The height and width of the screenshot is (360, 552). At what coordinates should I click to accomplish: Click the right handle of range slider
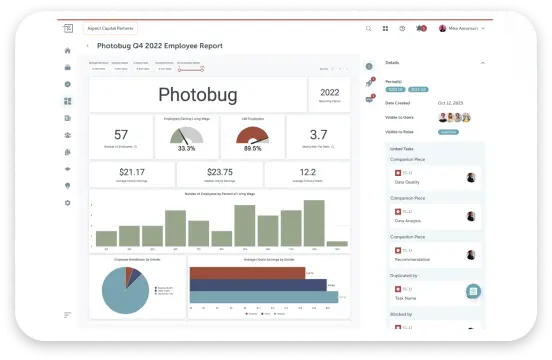point(202,70)
